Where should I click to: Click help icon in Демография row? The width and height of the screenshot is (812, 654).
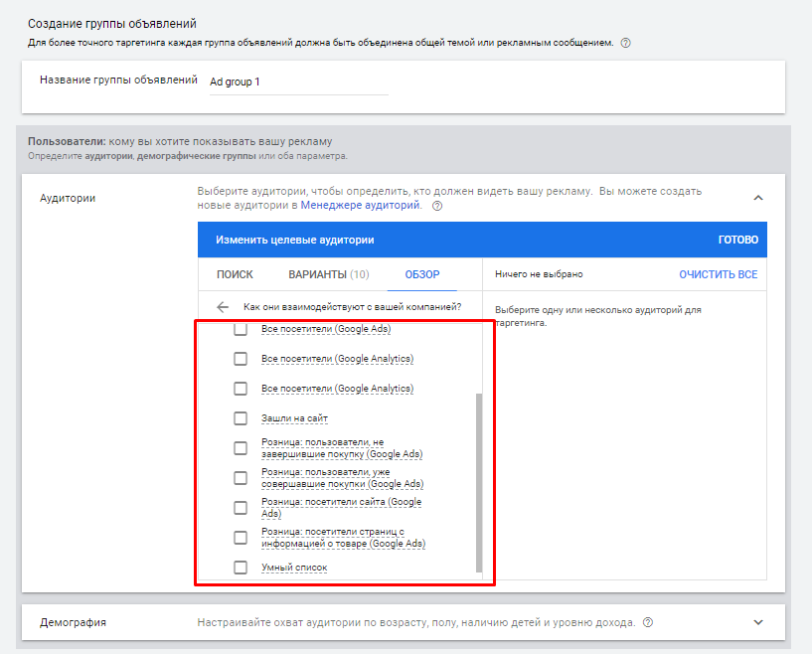tap(648, 623)
